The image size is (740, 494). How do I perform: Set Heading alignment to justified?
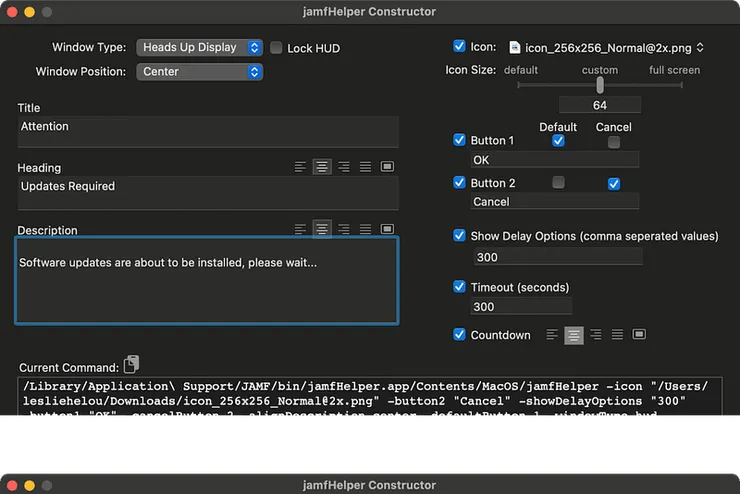tap(365, 167)
